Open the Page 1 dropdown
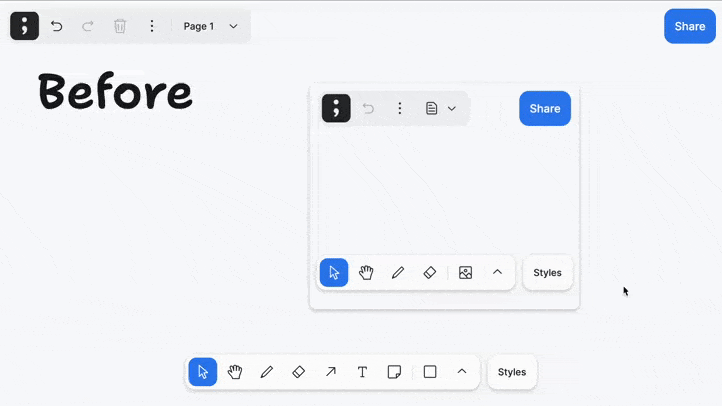 coord(211,26)
